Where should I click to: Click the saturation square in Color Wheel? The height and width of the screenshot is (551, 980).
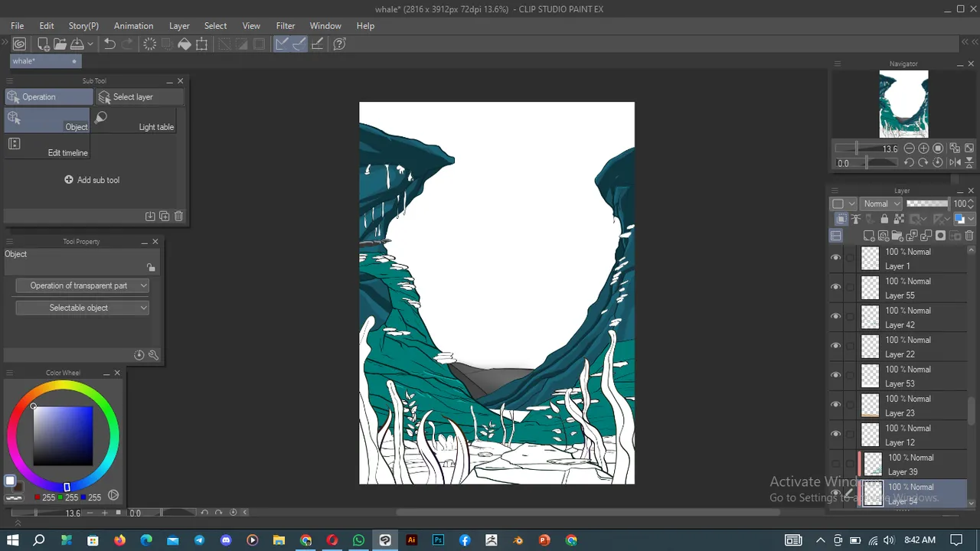pyautogui.click(x=63, y=435)
